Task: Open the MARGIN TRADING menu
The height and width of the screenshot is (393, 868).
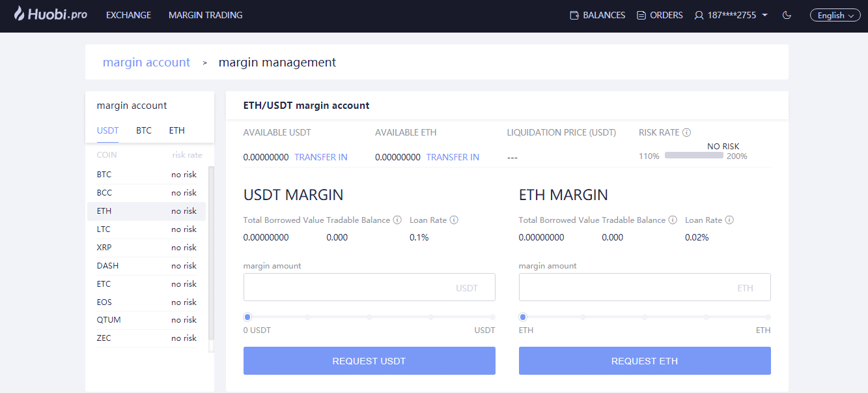Action: pyautogui.click(x=205, y=14)
